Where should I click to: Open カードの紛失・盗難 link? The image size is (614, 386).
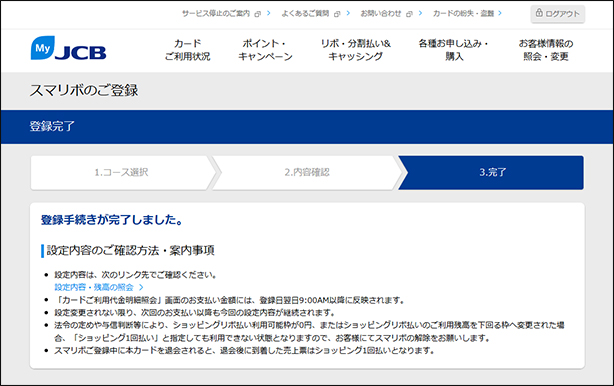(x=464, y=14)
